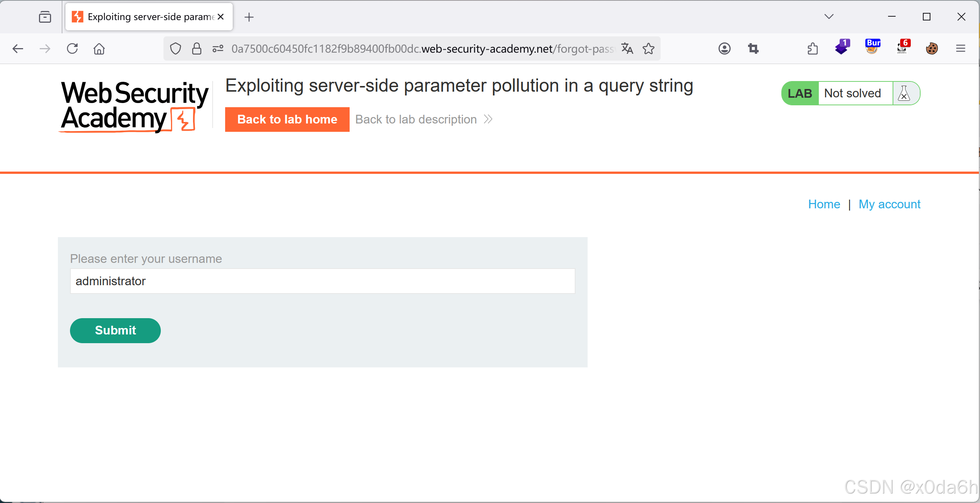Click the screenshot crop tool icon
The width and height of the screenshot is (980, 503).
(x=754, y=48)
